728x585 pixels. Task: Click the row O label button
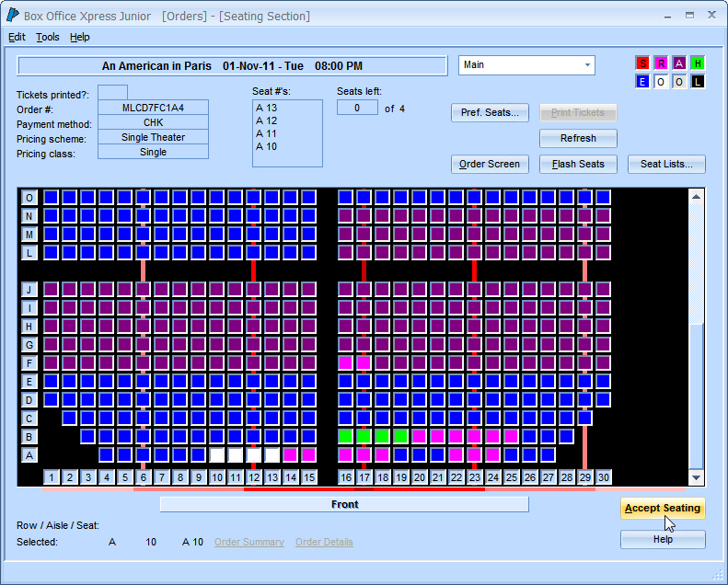coord(29,198)
